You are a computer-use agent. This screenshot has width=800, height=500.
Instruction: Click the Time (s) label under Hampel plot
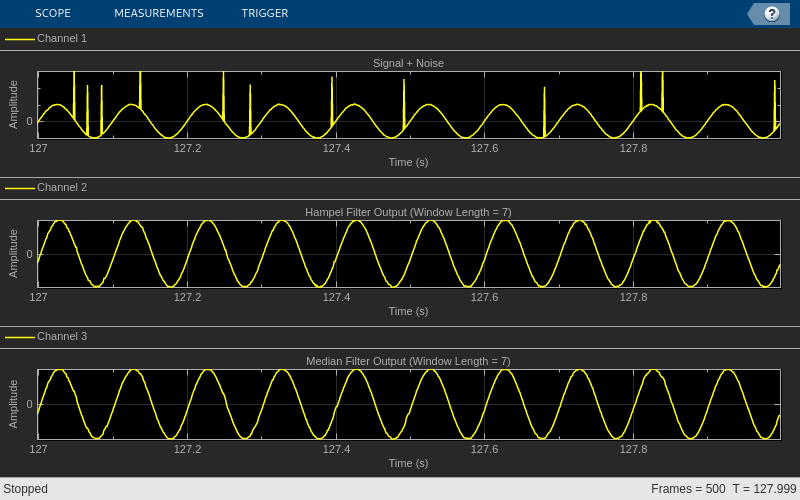pyautogui.click(x=408, y=311)
